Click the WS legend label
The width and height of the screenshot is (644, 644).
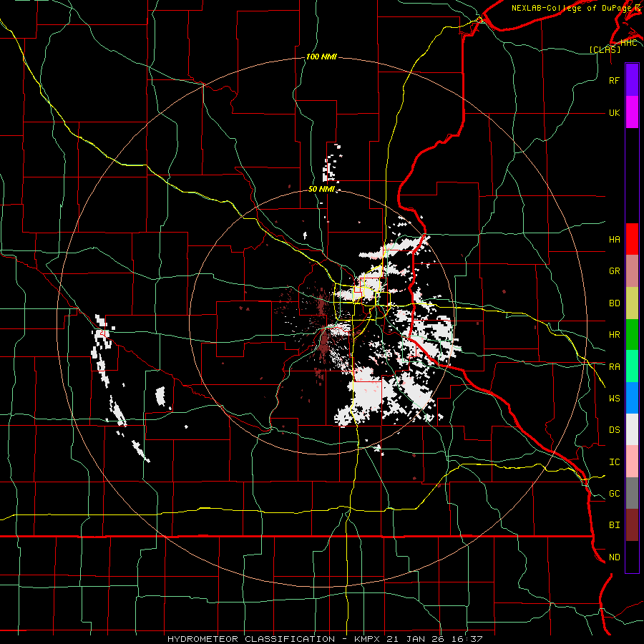(x=614, y=399)
